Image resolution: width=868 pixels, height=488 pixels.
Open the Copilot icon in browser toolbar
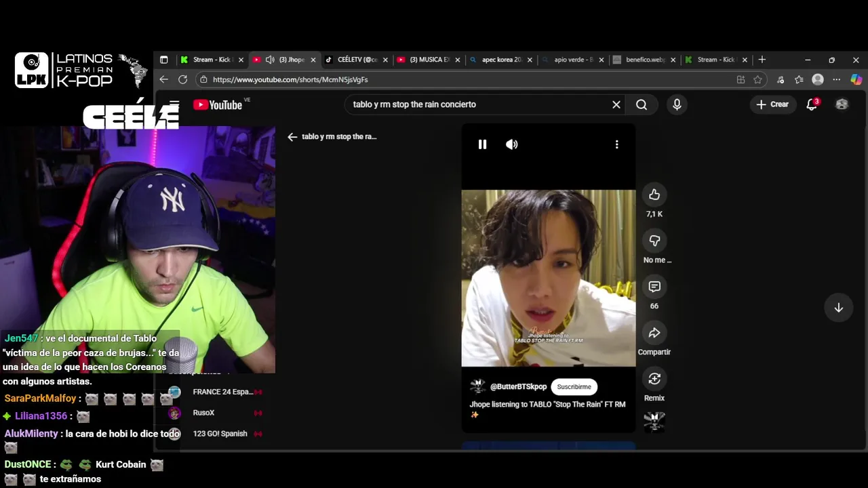[856, 79]
